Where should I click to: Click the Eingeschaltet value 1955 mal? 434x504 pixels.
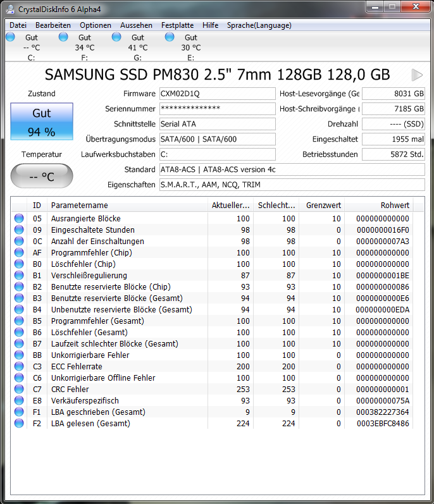click(394, 139)
